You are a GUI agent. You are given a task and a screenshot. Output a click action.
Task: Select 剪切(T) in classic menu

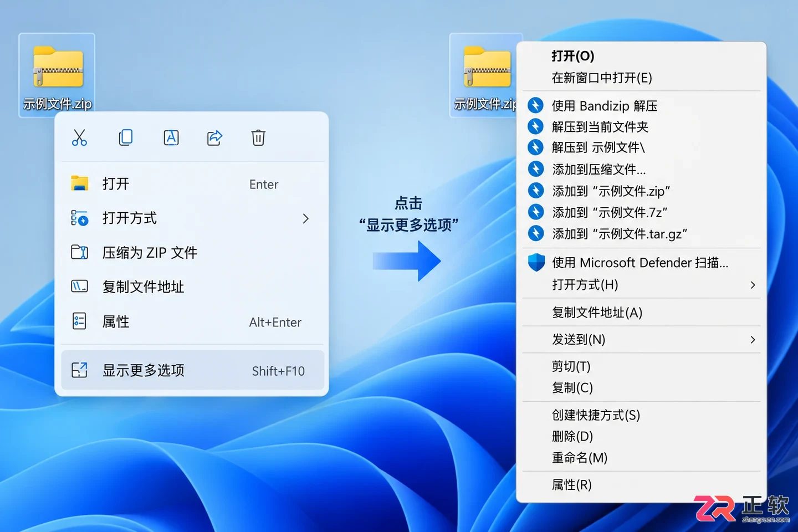(x=641, y=366)
